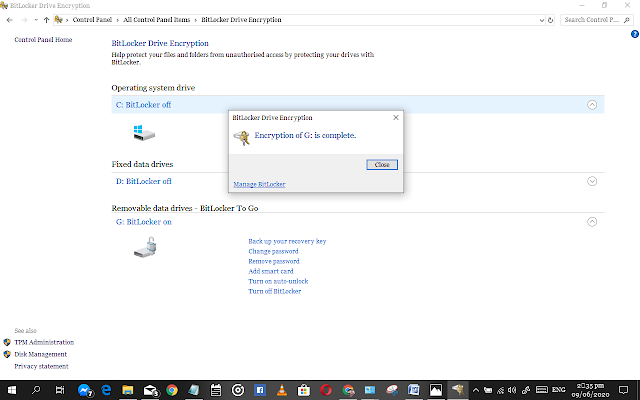Open address bar history dropdown

click(x=542, y=20)
